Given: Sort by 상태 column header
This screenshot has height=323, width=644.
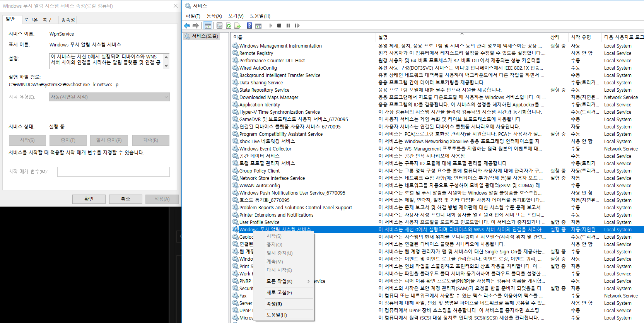Looking at the screenshot, I should click(558, 37).
